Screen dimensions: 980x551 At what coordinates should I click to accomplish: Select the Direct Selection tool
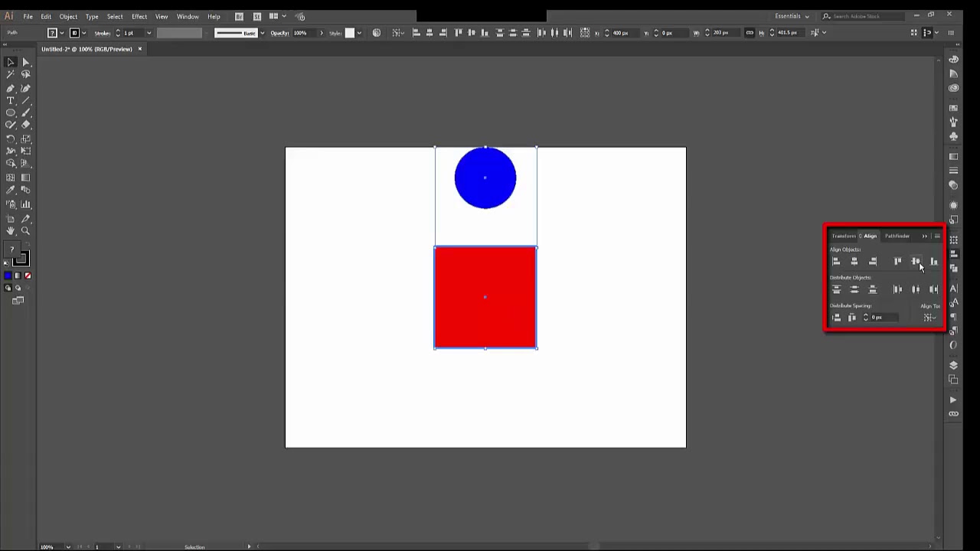pos(25,62)
